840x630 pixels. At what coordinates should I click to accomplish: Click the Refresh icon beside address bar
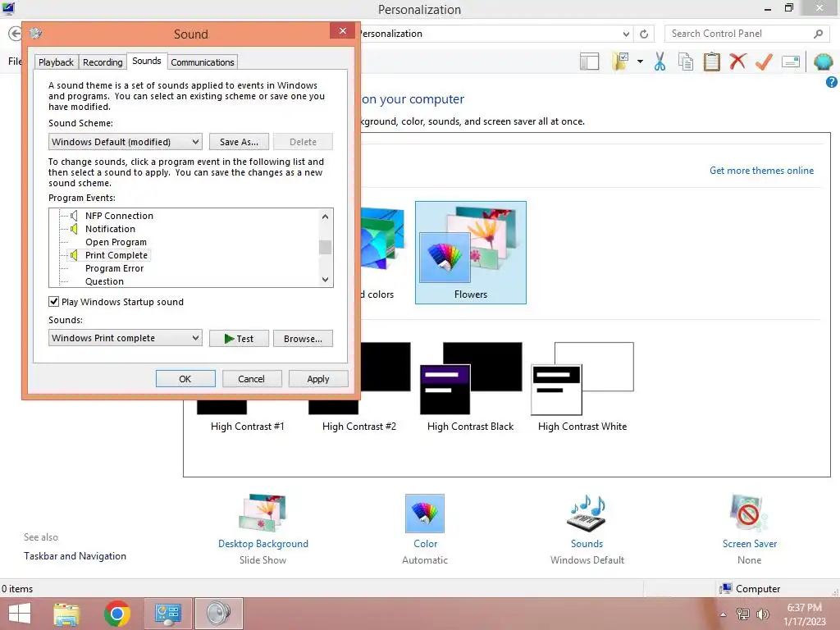point(644,34)
